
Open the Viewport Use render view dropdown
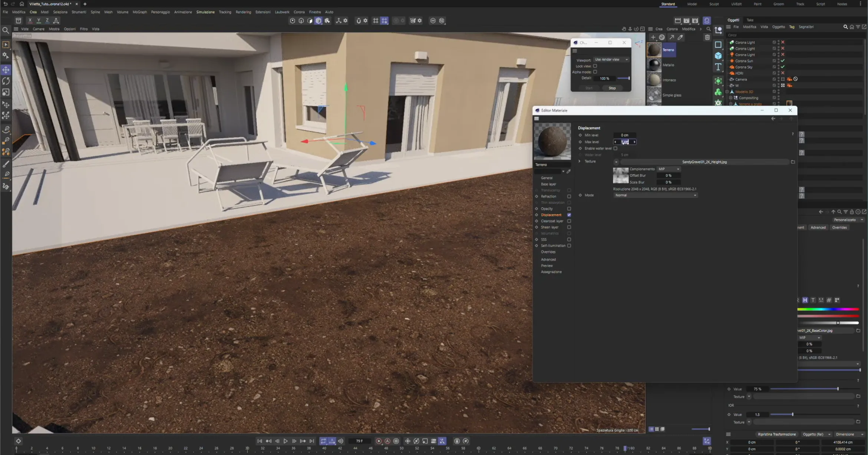pos(611,60)
